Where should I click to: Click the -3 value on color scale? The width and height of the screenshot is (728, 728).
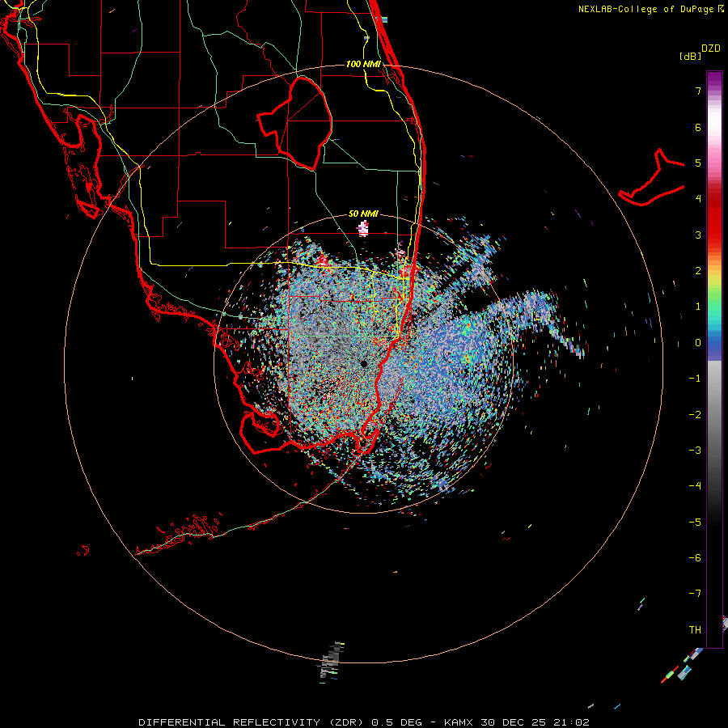(695, 451)
